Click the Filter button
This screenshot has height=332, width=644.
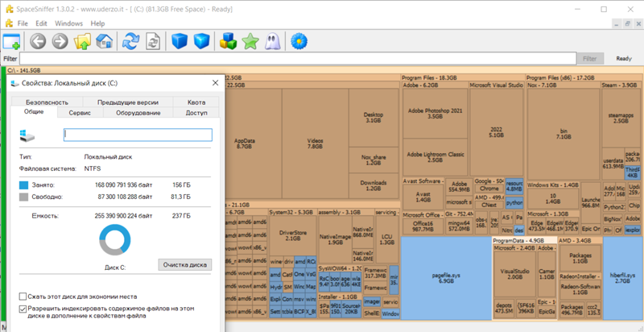coord(590,58)
